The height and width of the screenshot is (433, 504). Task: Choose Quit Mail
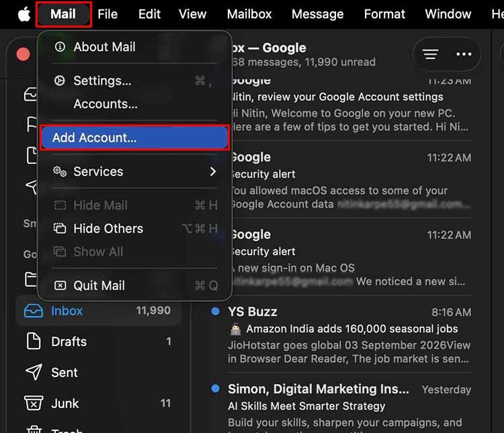point(134,285)
